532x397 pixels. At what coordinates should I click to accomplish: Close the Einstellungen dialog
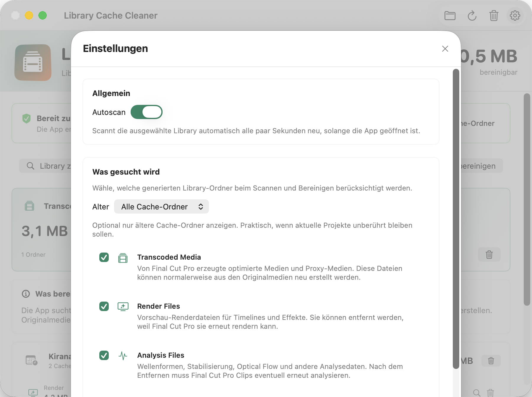click(445, 49)
